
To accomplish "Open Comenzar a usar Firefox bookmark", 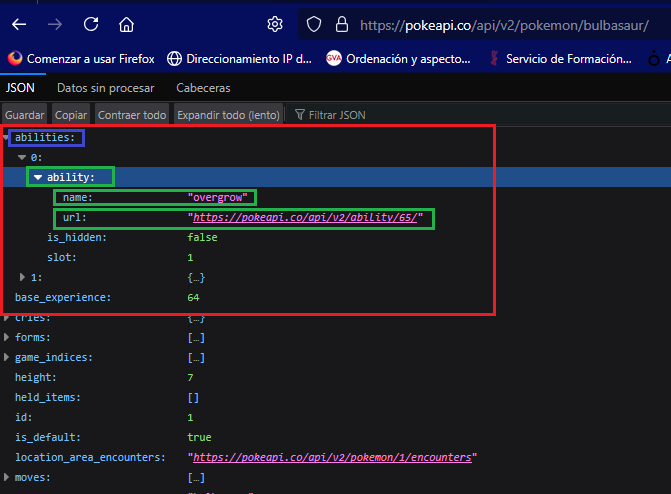I will click(x=81, y=59).
